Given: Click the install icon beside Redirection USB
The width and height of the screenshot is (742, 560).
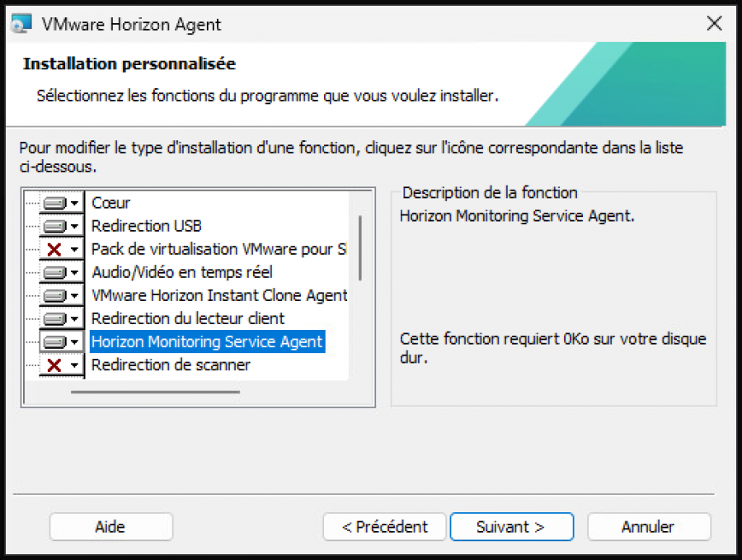Looking at the screenshot, I should 54,225.
